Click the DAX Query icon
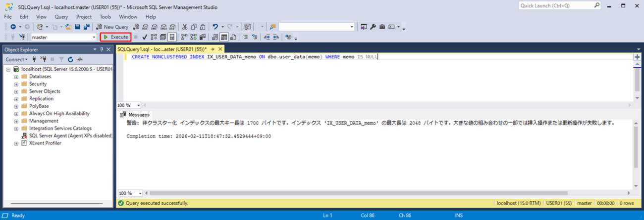The width and height of the screenshot is (644, 220). click(172, 27)
